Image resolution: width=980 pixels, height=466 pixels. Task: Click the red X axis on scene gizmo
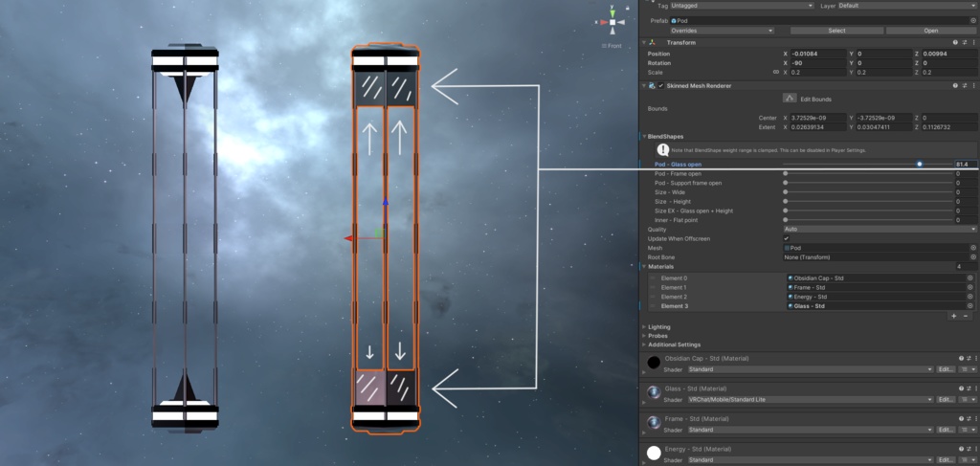(604, 23)
